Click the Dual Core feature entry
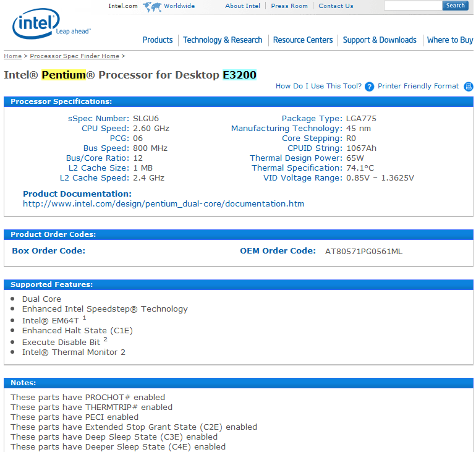 [x=41, y=299]
